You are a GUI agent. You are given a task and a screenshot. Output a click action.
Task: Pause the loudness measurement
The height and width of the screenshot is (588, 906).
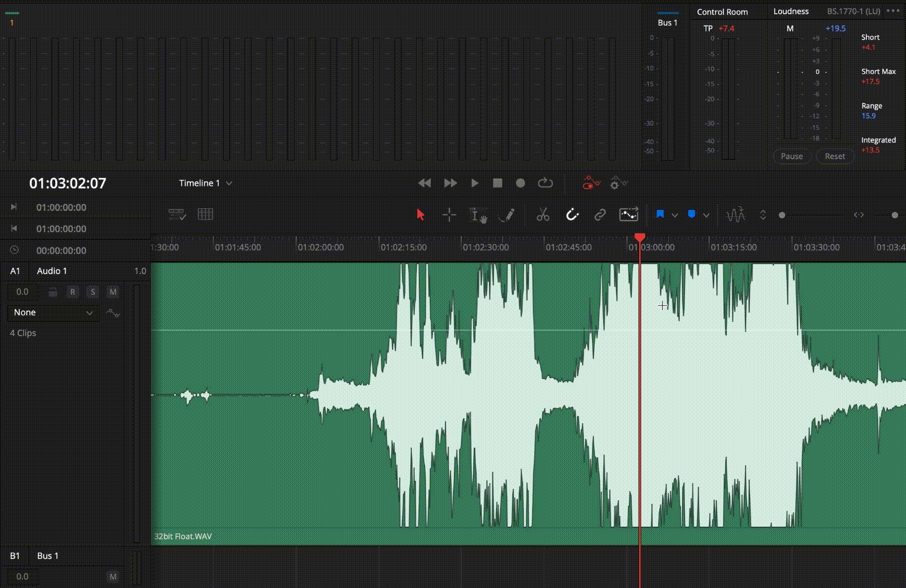pyautogui.click(x=791, y=156)
